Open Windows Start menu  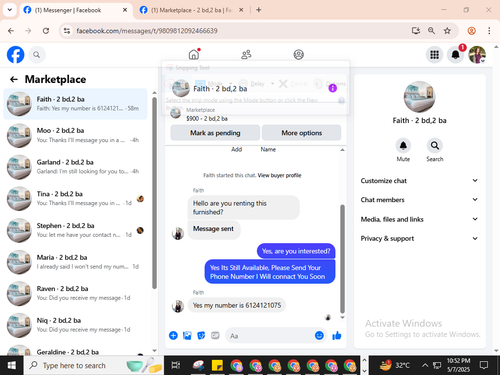[x=12, y=365]
